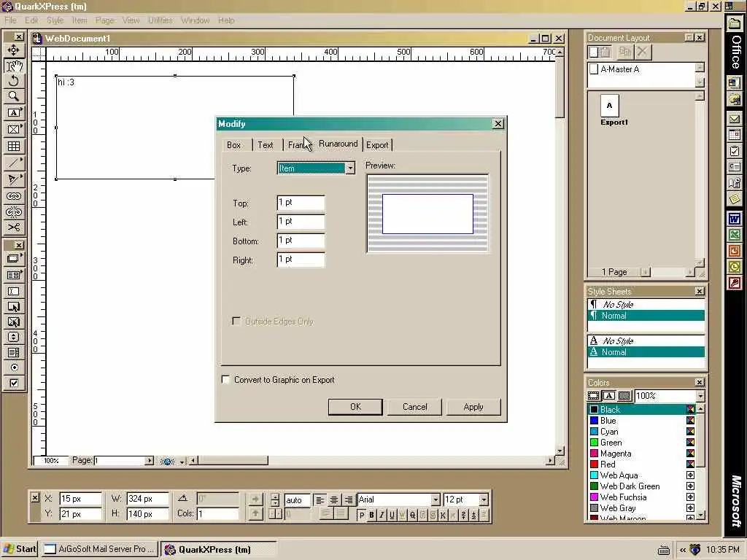Viewport: 747px width, 560px height.
Task: Click the Top runaround value field
Action: coord(301,203)
